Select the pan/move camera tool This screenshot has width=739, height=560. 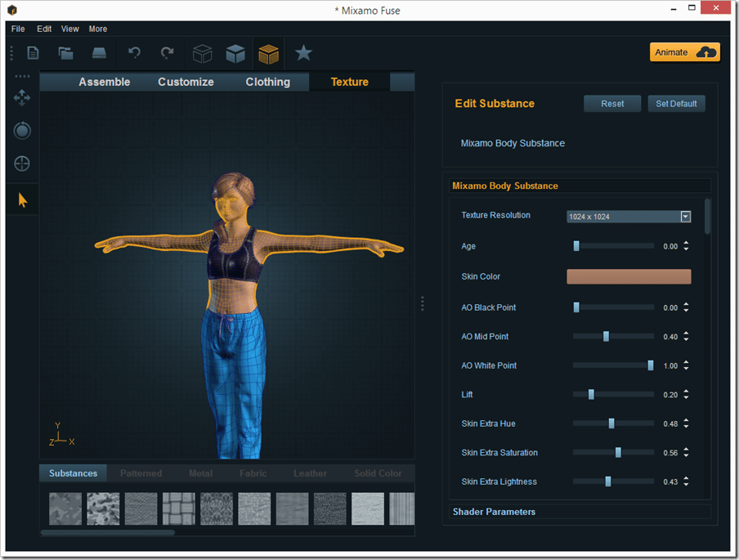click(22, 98)
